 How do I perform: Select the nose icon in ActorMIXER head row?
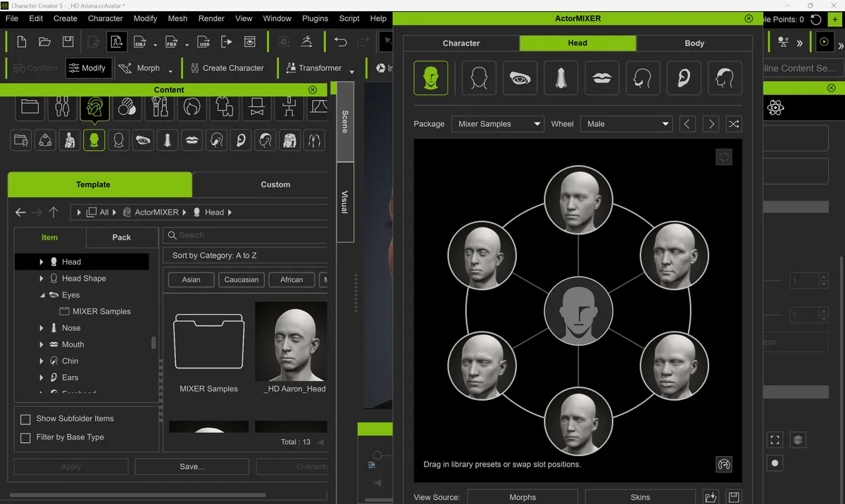coord(561,77)
